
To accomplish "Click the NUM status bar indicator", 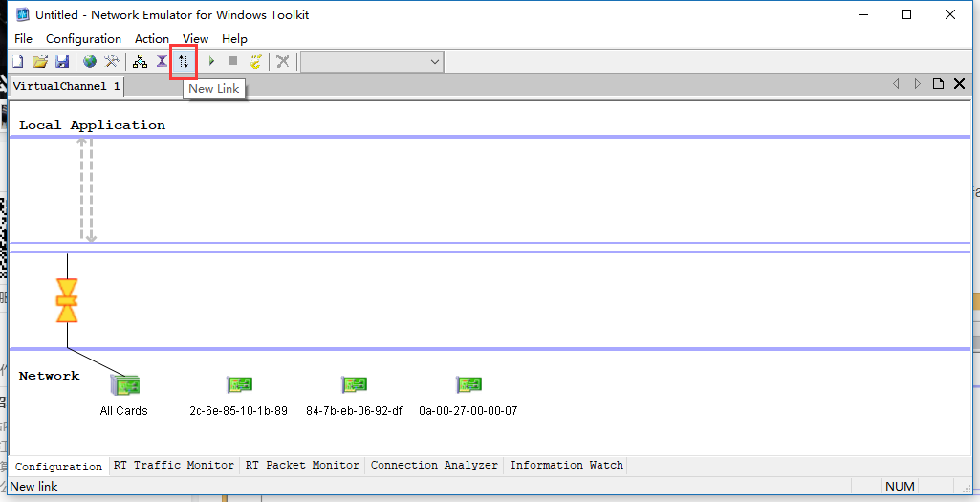I will (900, 487).
